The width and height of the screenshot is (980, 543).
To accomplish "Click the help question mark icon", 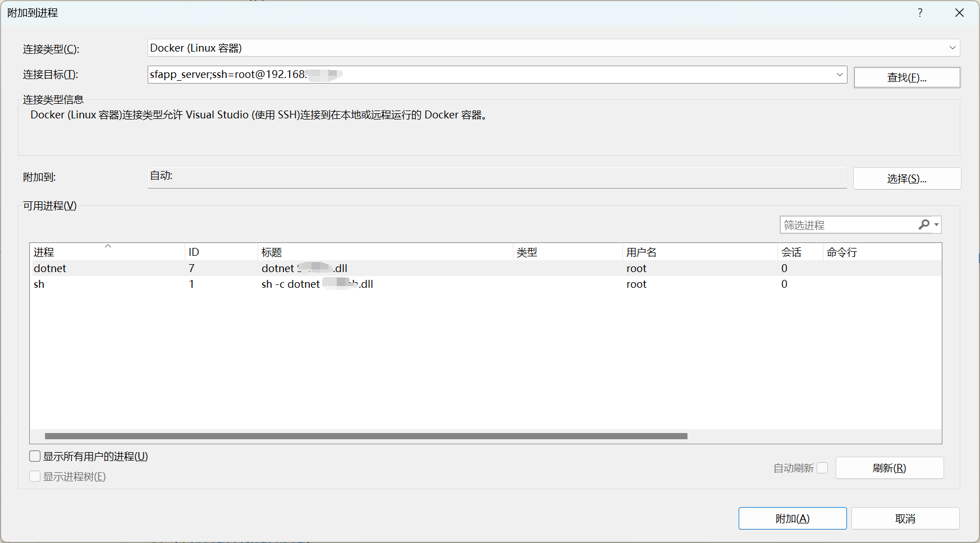I will click(x=920, y=13).
